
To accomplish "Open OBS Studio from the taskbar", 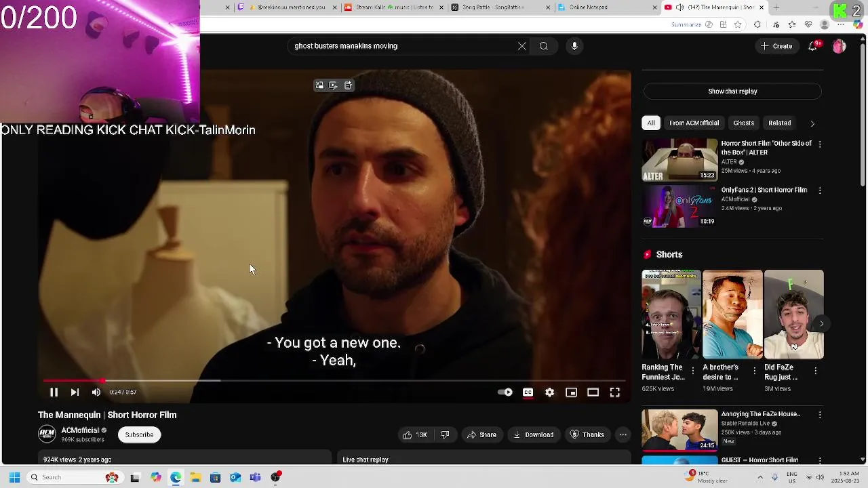I will [275, 477].
